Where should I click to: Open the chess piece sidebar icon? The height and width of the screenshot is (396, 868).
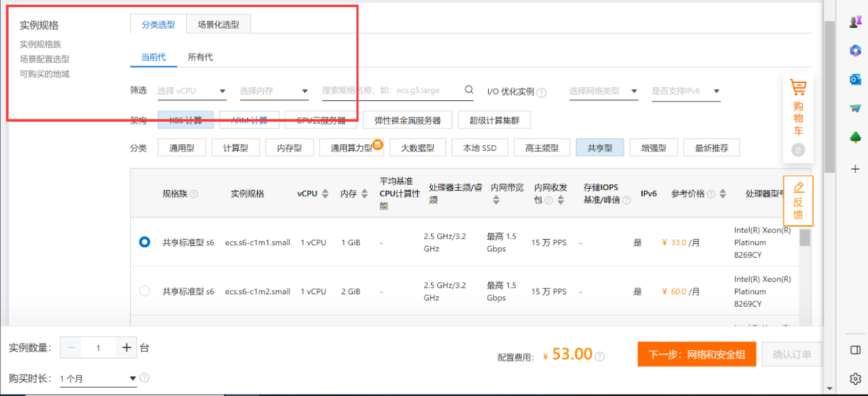tap(855, 22)
